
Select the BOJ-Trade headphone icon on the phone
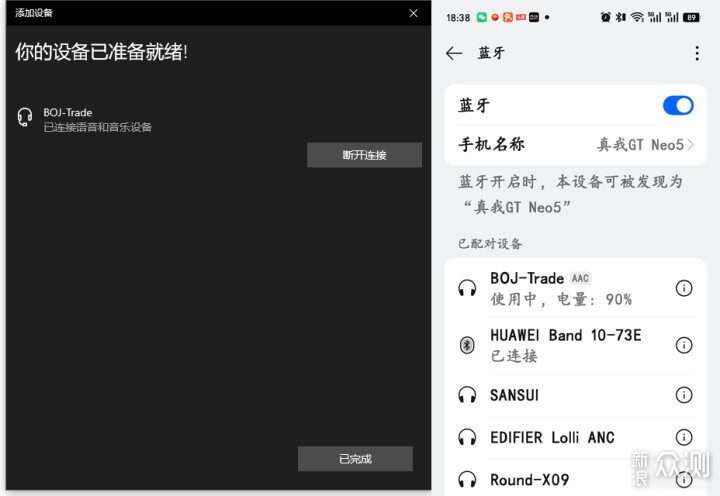point(467,288)
